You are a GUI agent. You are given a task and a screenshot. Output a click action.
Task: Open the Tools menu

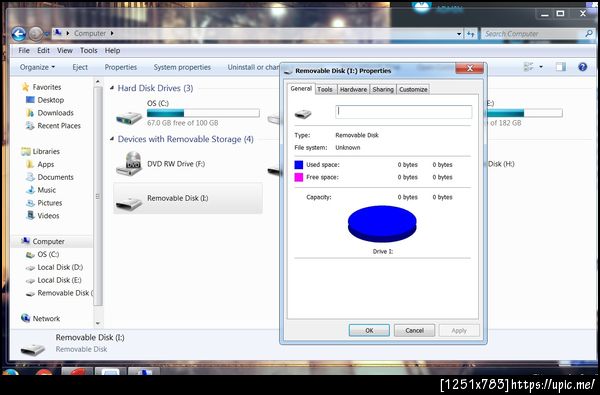(x=88, y=51)
